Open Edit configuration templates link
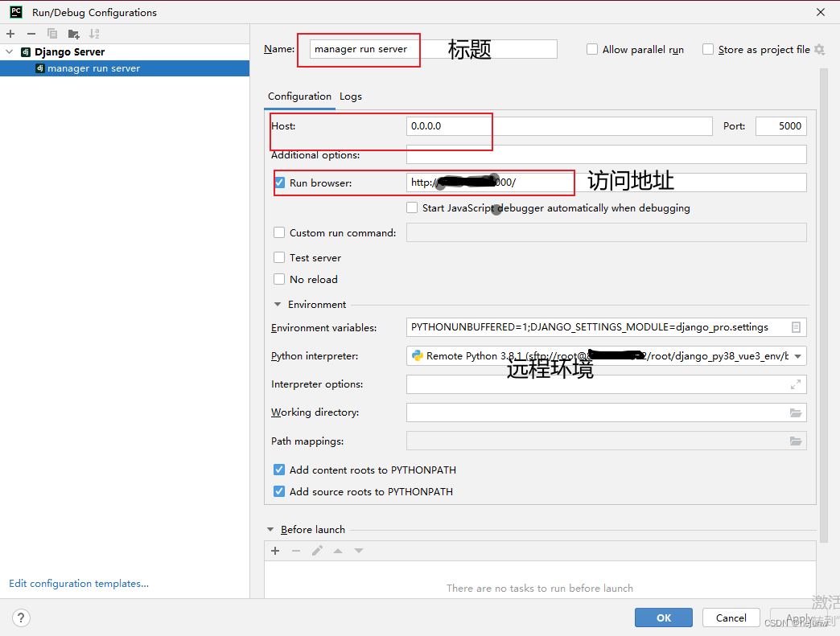Viewport: 840px width, 636px height. (x=79, y=584)
